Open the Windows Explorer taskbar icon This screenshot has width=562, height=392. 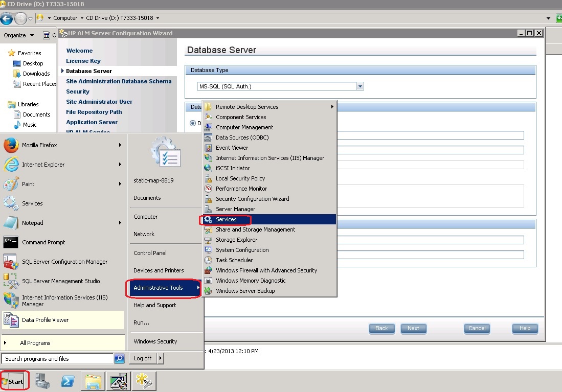click(93, 381)
